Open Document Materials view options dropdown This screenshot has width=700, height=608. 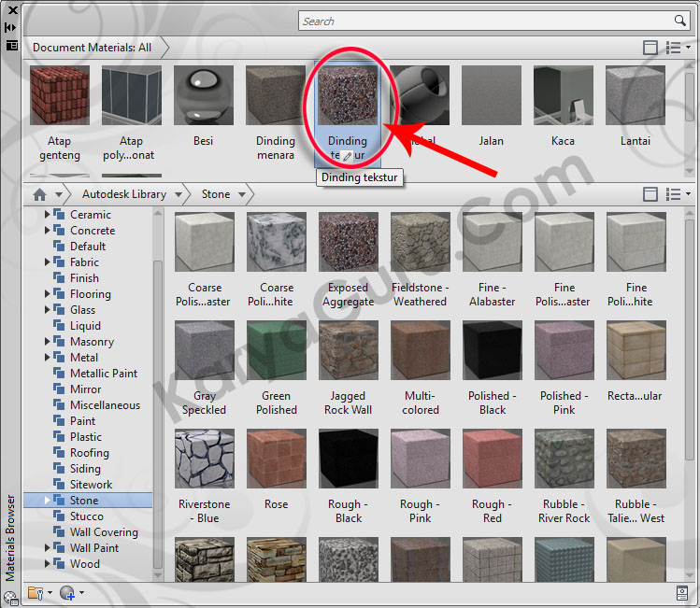pyautogui.click(x=677, y=48)
